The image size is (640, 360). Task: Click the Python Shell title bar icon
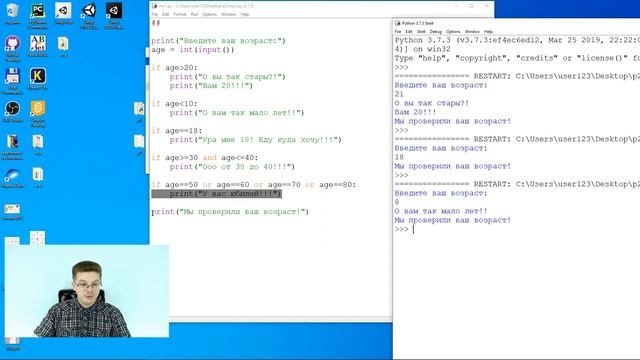click(x=398, y=23)
